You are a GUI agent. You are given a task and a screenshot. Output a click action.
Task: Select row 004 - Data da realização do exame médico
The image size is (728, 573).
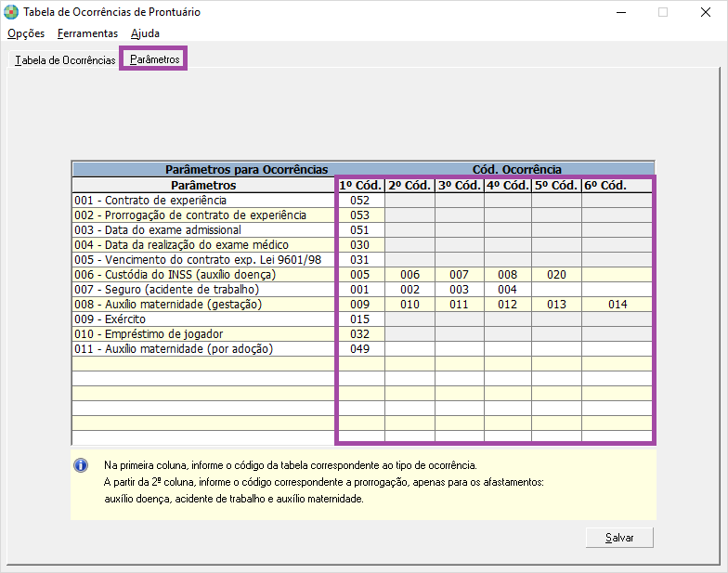pos(203,245)
